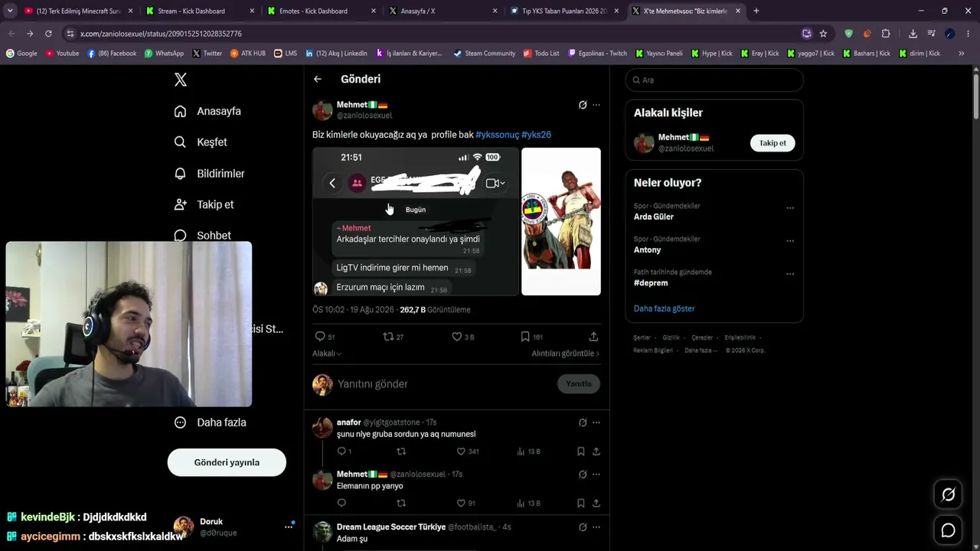Click the install app icon in address bar
980x551 pixels.
pyautogui.click(x=806, y=34)
